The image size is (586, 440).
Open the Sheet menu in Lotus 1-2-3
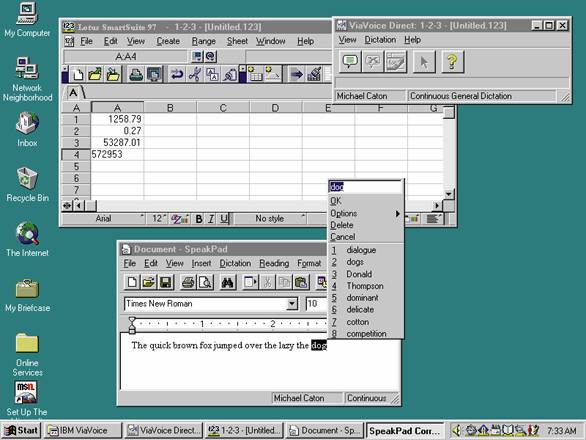(237, 41)
